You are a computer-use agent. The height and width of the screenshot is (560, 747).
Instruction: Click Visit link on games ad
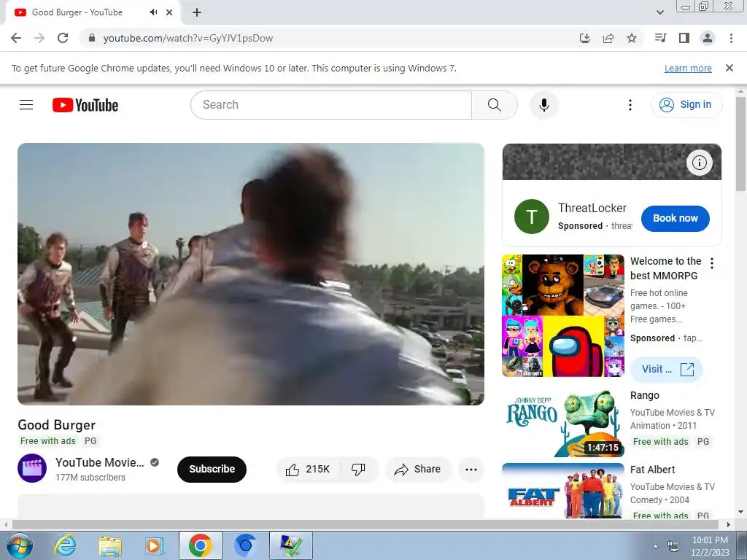(667, 370)
